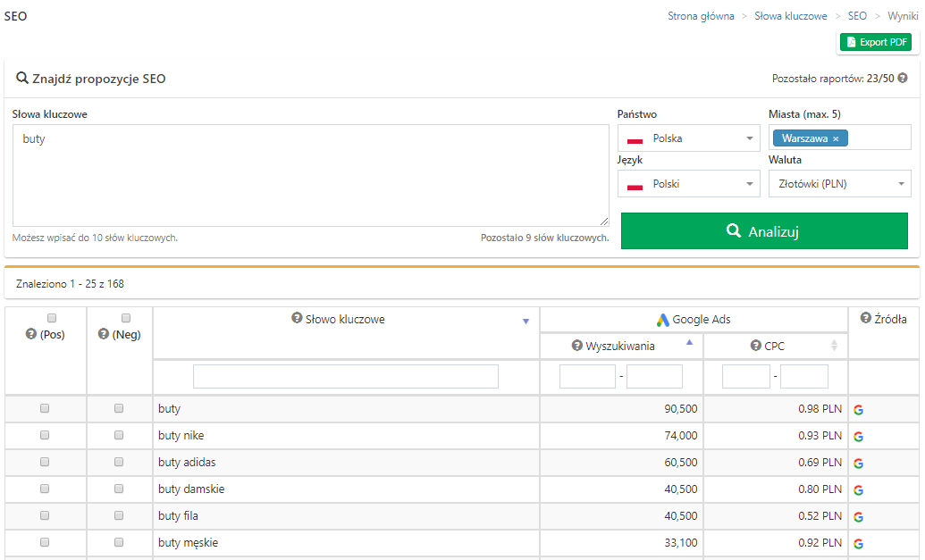The width and height of the screenshot is (925, 560).
Task: Remove Warszawa city tag with x
Action: pos(836,138)
